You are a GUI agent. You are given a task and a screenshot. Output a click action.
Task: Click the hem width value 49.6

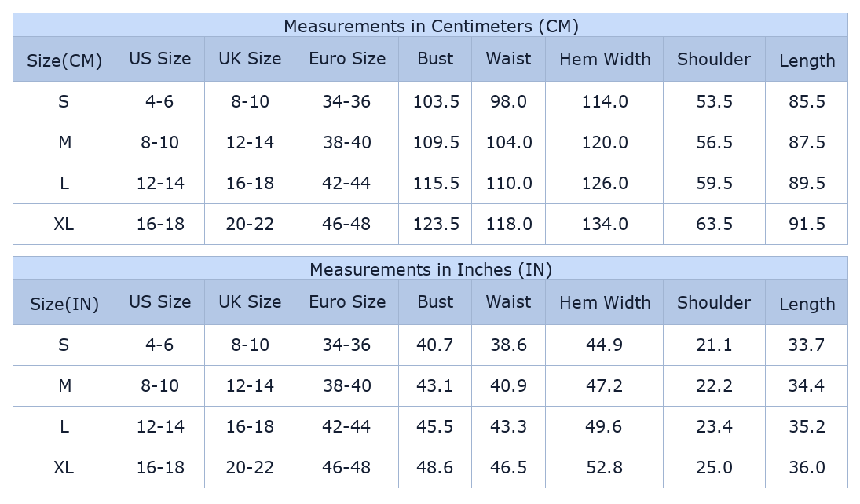(605, 426)
